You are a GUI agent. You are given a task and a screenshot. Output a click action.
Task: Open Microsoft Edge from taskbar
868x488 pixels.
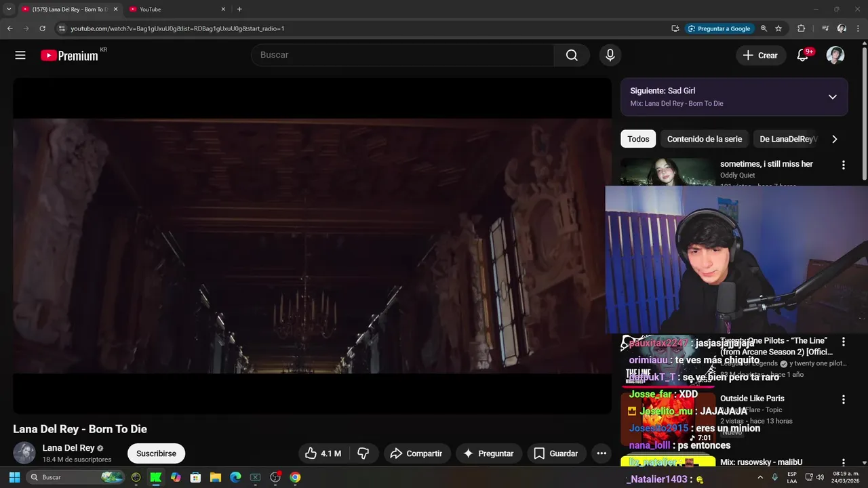(x=235, y=477)
